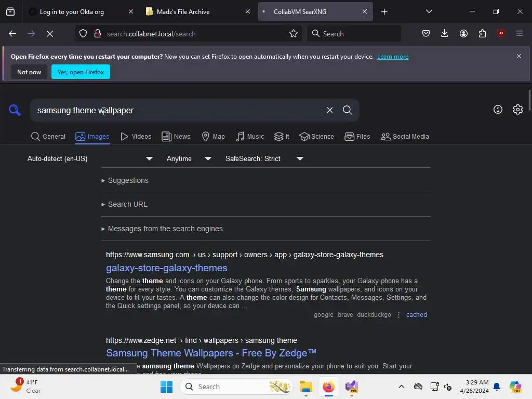Open Samsung Theme Wallpapers Zedge result

(211, 353)
